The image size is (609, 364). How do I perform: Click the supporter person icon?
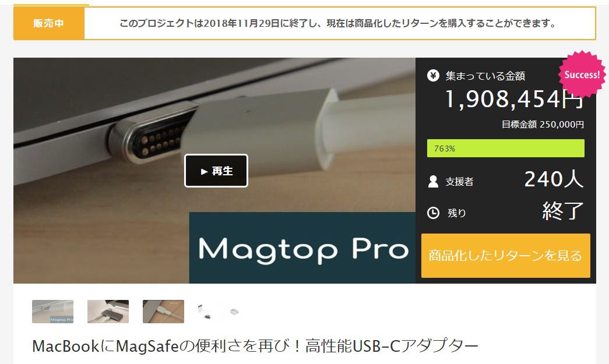pos(433,181)
